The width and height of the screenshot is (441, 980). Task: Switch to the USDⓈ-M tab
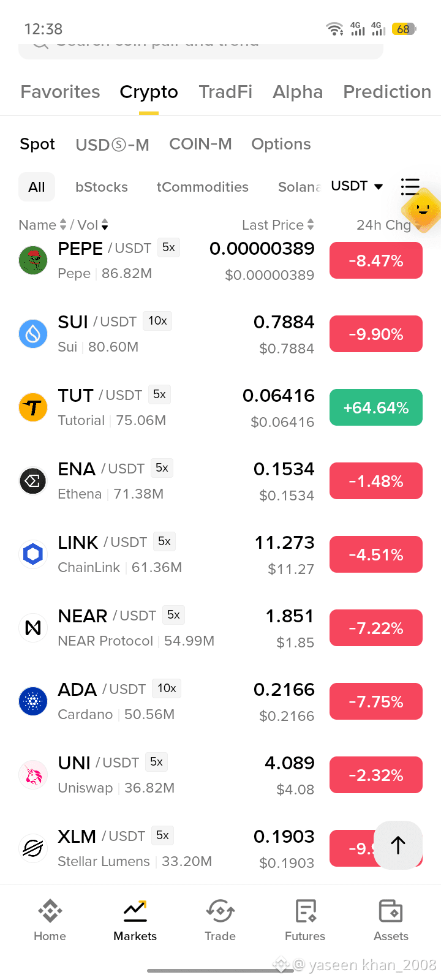coord(112,145)
